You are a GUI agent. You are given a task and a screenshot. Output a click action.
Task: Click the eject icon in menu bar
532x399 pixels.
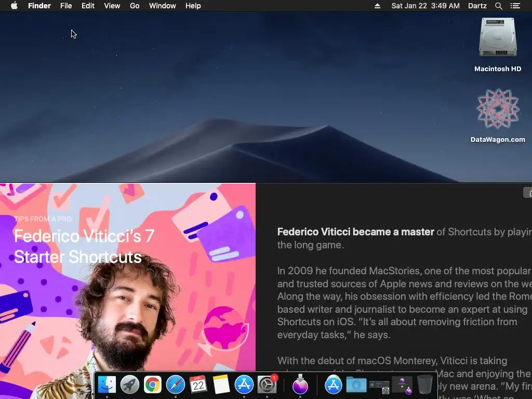click(377, 6)
